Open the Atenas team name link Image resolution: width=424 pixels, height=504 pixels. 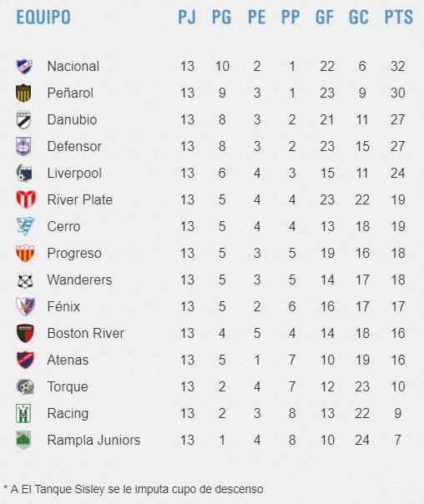coord(68,360)
